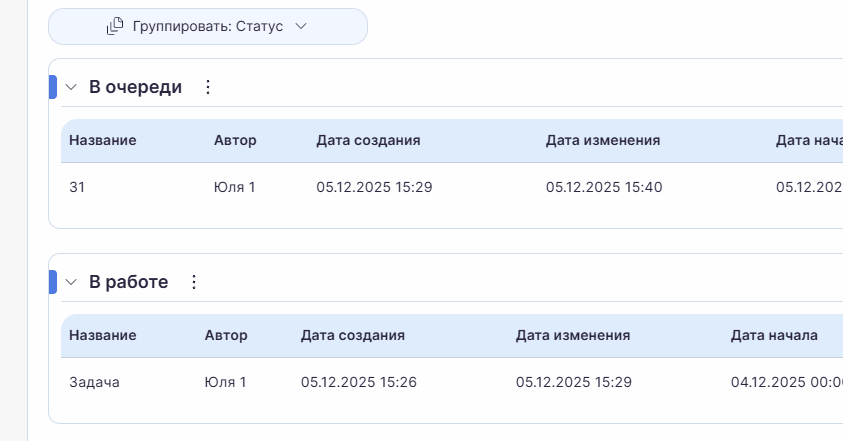This screenshot has height=441, width=843.
Task: Open the task named 'Задача'
Action: tap(94, 382)
